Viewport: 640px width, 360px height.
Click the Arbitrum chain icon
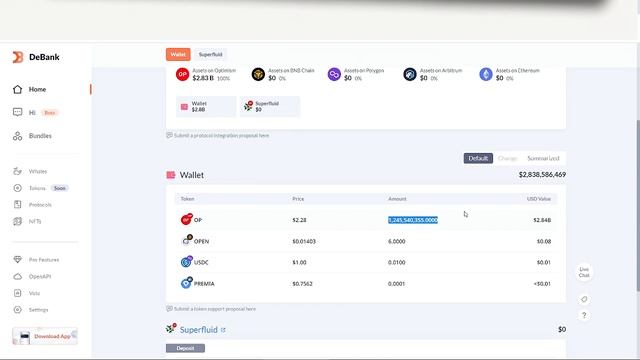point(410,74)
